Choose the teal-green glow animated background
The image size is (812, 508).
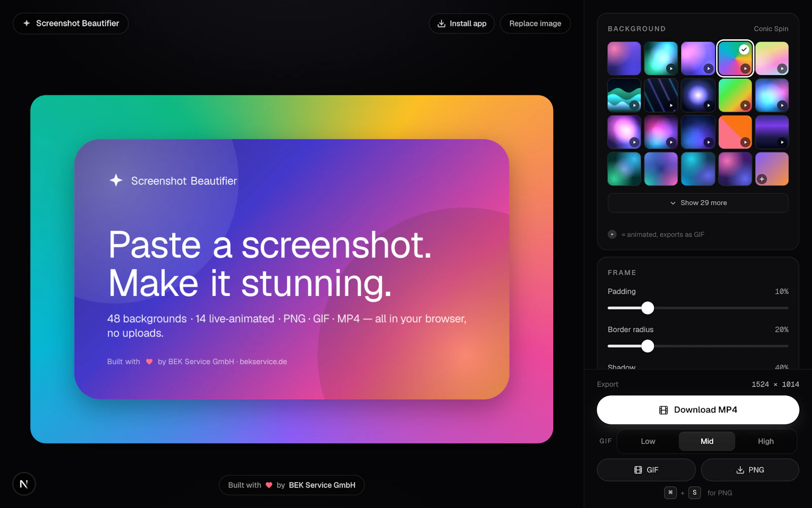[661, 58]
